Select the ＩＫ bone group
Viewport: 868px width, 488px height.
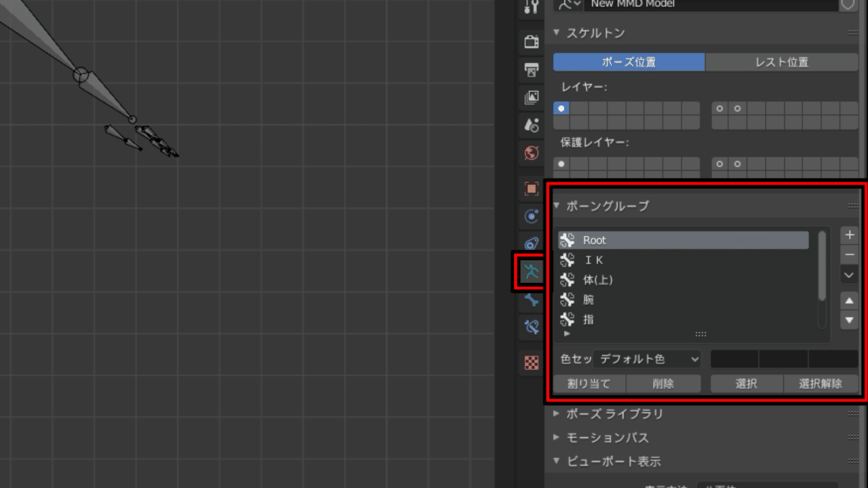point(684,260)
